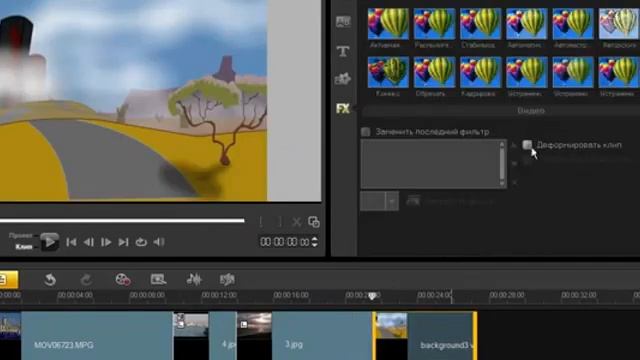Enable 'Деформировать клип' checkbox
Viewport: 640px width, 360px height.
[x=527, y=145]
